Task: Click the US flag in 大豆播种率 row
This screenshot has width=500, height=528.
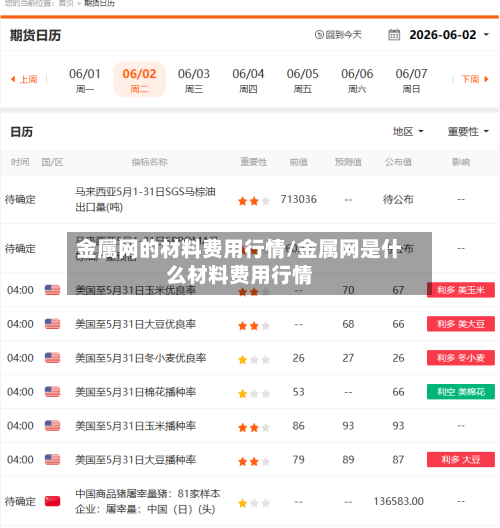Action: [53, 460]
